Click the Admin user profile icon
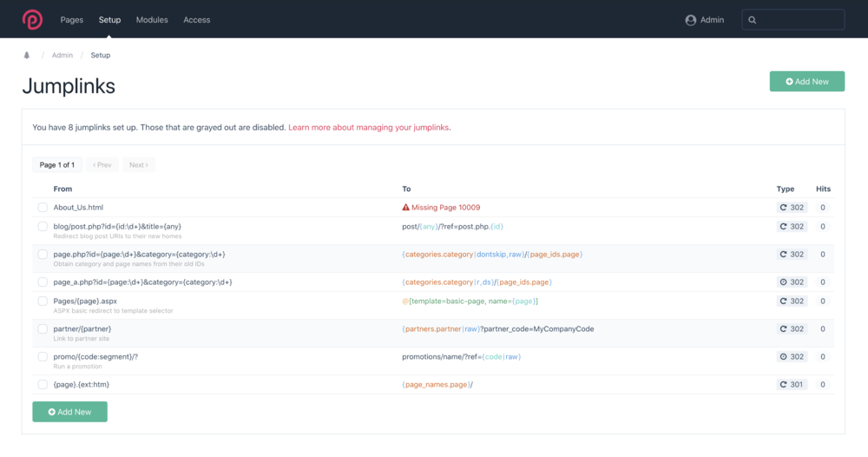868x457 pixels. (691, 20)
